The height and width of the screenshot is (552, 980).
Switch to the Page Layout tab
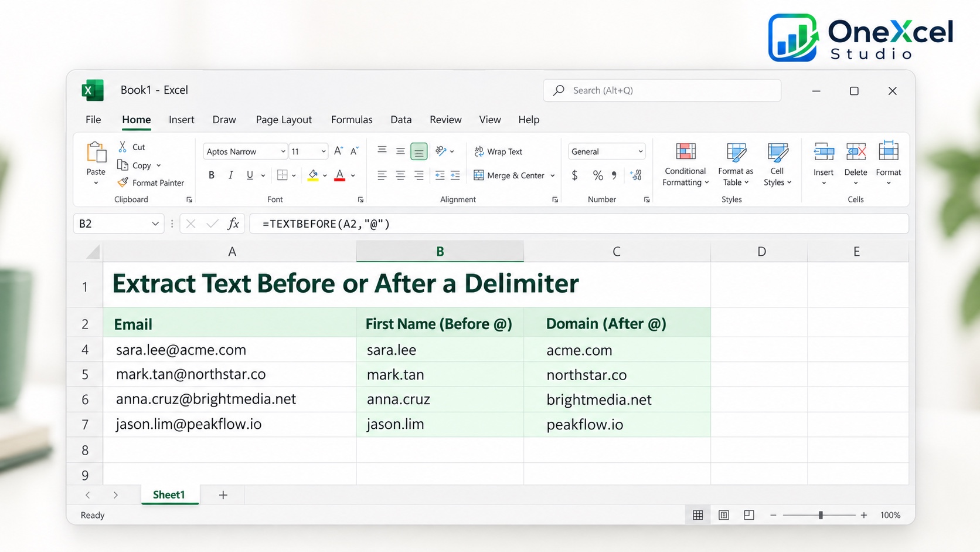click(x=284, y=120)
